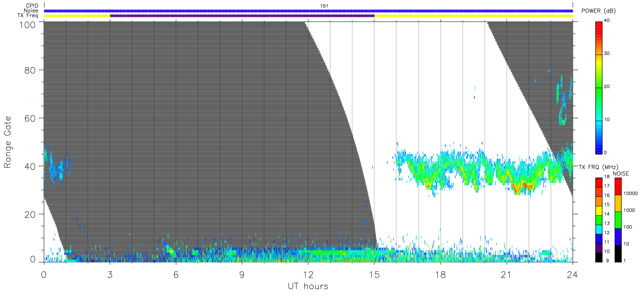Click the red-orange echo peak near 21–22 UT
Image resolution: width=644 pixels, height=297 pixels.
coord(523,186)
